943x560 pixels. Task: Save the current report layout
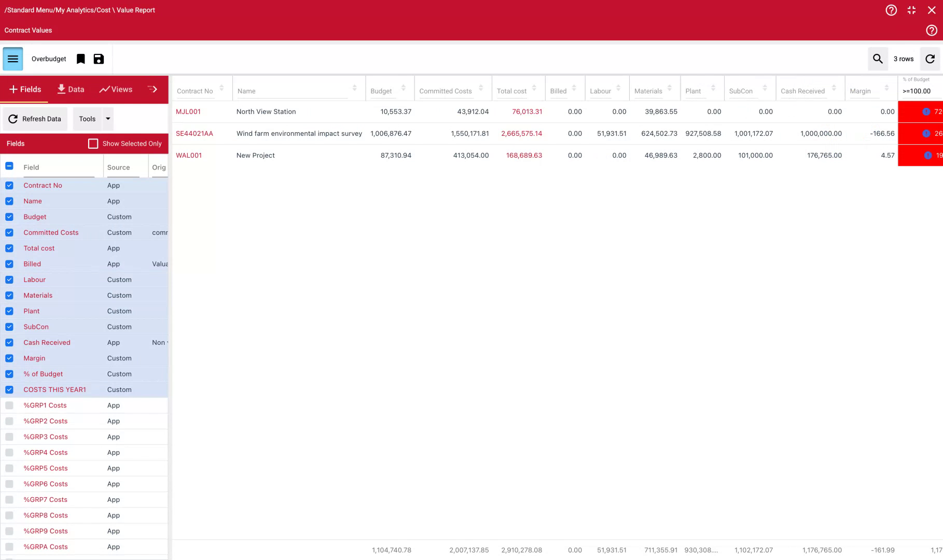pos(99,59)
